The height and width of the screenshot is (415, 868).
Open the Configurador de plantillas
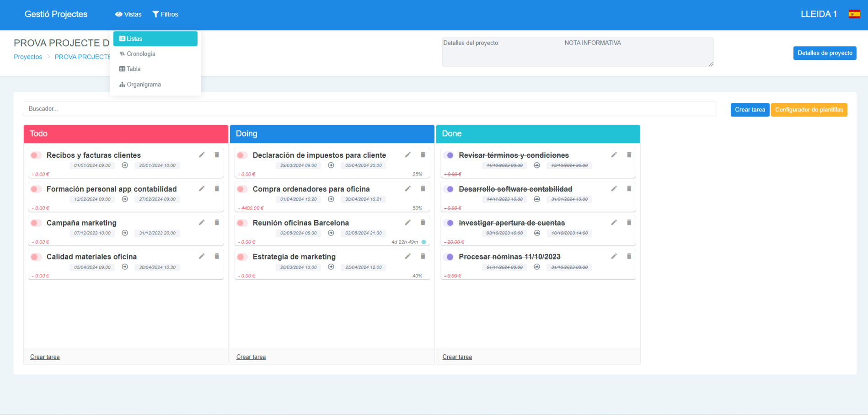[x=809, y=110]
